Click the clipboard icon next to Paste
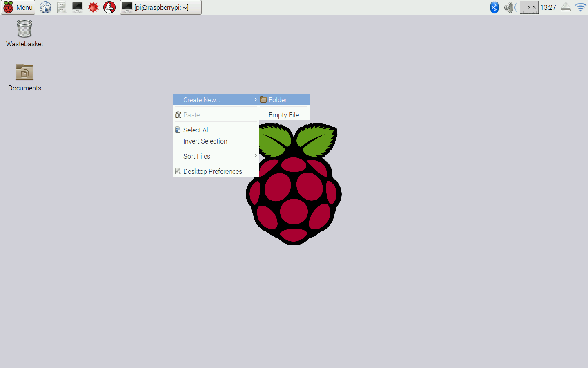This screenshot has height=368, width=588. click(178, 115)
